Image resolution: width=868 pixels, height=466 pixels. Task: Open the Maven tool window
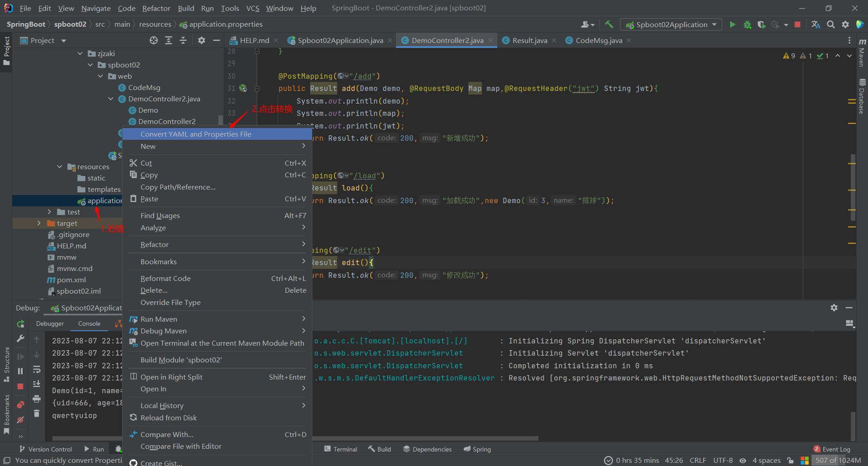click(x=862, y=53)
